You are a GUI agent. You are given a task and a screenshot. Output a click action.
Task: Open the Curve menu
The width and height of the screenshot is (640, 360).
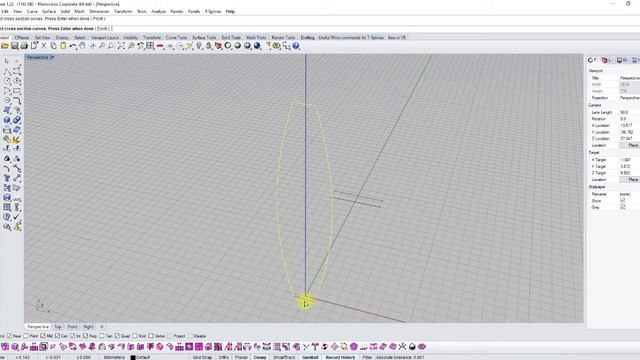click(x=32, y=11)
